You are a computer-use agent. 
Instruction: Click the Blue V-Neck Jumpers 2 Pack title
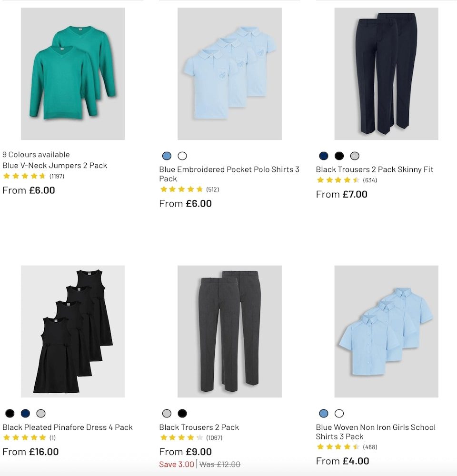point(55,166)
